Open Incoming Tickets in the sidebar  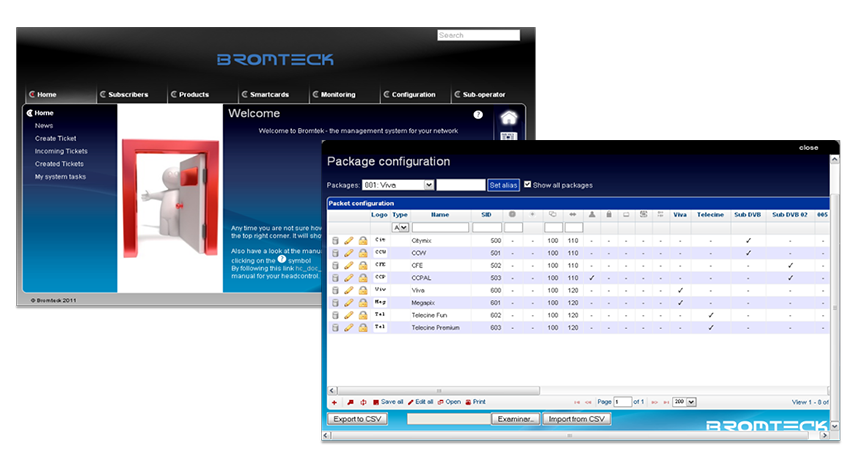point(61,151)
